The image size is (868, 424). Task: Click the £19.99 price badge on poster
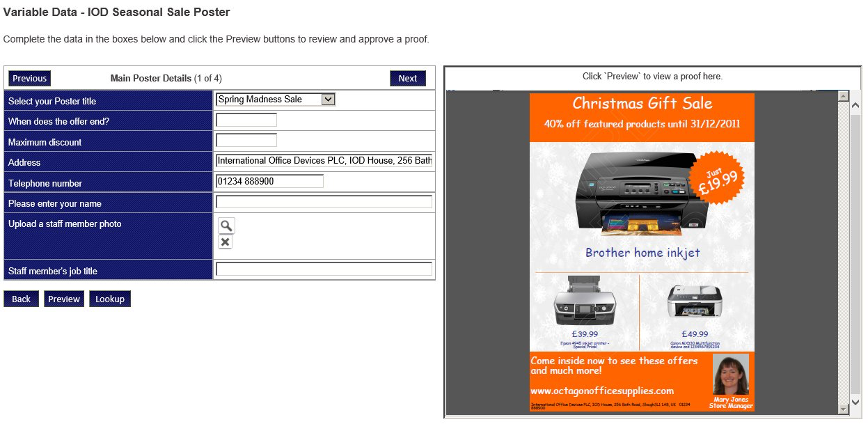coord(717,179)
